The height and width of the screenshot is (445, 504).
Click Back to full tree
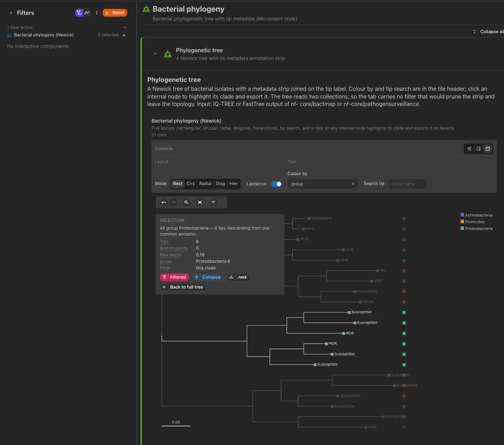pos(183,287)
